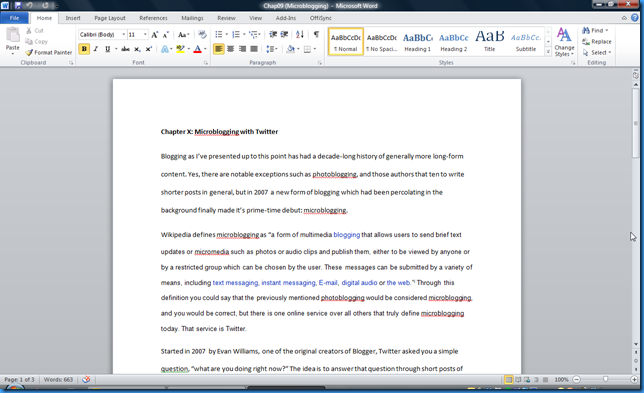Switch to the Page Layout tab
This screenshot has width=644, height=393.
coord(110,18)
